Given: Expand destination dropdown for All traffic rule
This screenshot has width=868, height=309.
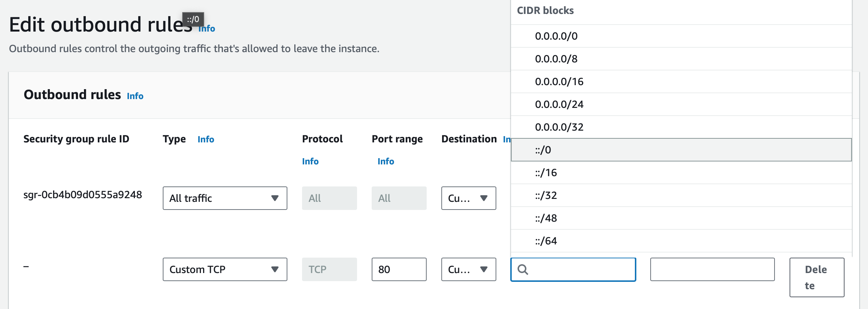Looking at the screenshot, I should tap(468, 198).
